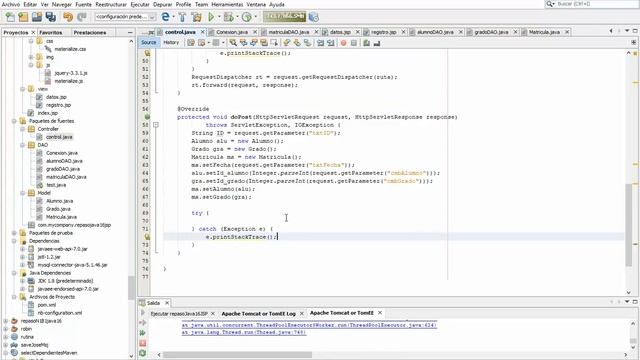Click the Shift Line Right icon

coord(331,42)
